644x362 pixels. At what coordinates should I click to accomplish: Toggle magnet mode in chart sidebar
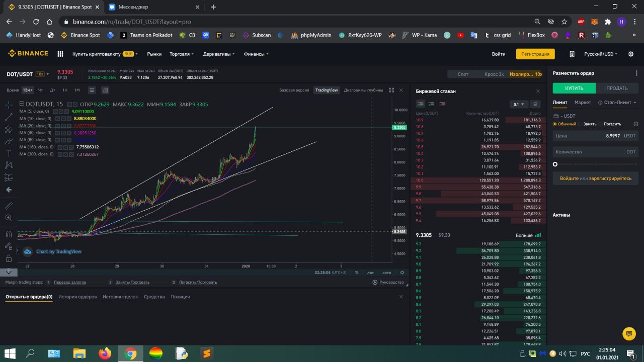coord(9,234)
